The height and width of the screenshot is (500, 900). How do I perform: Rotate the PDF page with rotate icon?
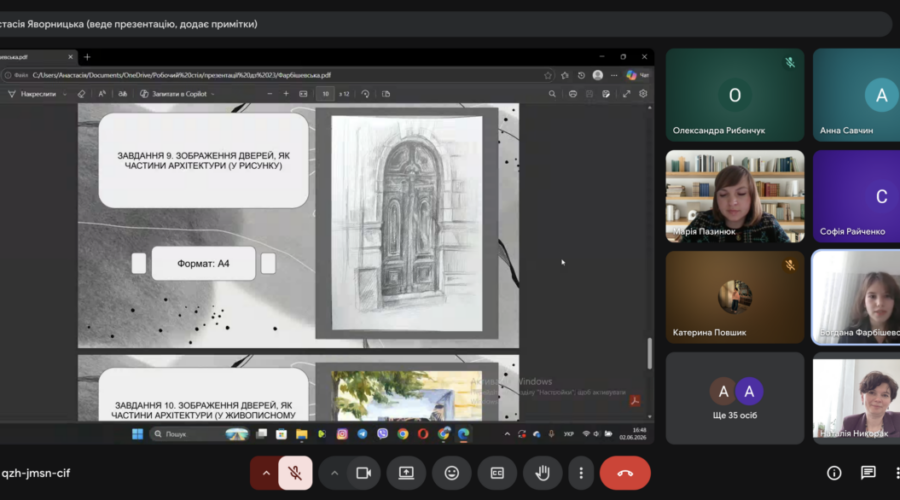[x=366, y=94]
